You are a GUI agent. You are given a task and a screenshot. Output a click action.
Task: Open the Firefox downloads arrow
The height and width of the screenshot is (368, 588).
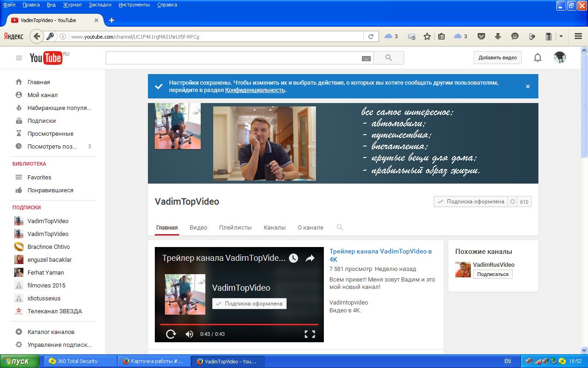click(498, 36)
